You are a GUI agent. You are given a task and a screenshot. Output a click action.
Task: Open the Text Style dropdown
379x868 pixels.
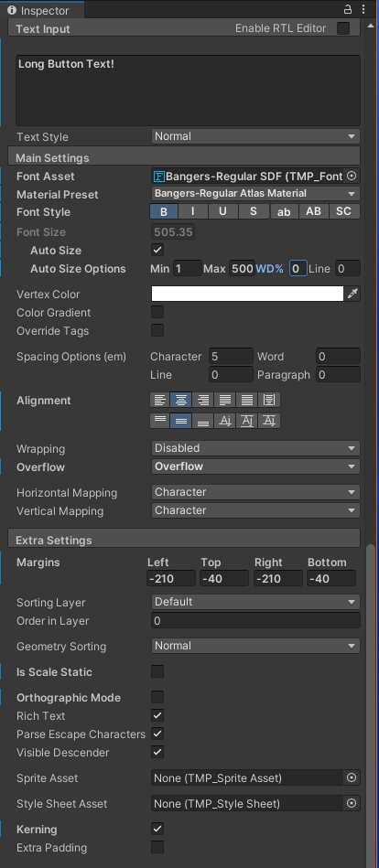(255, 136)
